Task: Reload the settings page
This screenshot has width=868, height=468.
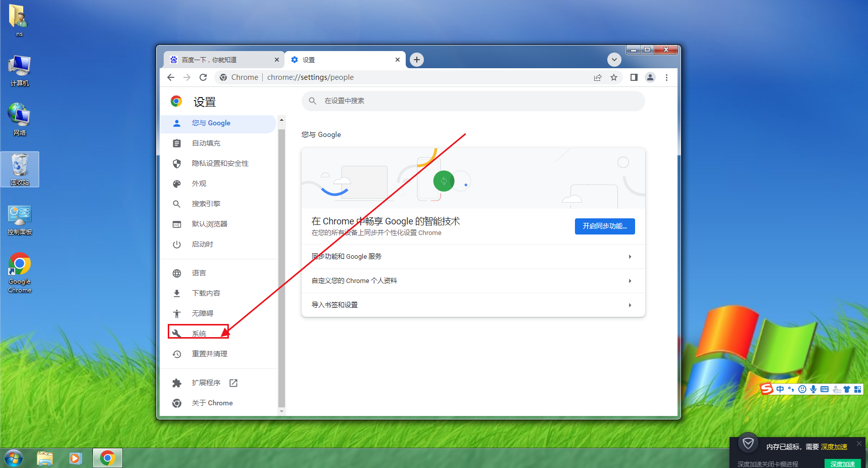Action: point(203,77)
